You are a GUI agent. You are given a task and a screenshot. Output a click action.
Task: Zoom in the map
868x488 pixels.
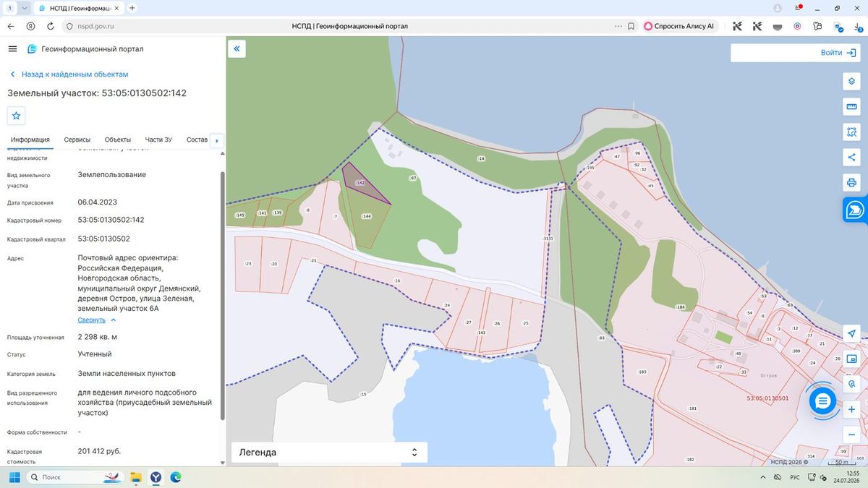click(851, 409)
